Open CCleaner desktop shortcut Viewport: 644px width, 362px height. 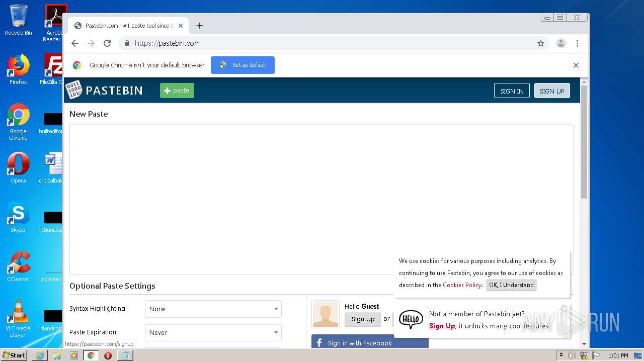18,266
